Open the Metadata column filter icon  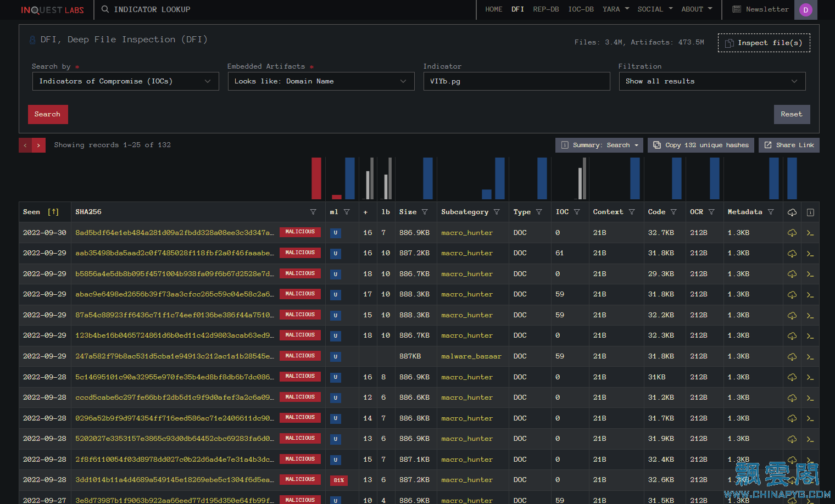pyautogui.click(x=771, y=212)
